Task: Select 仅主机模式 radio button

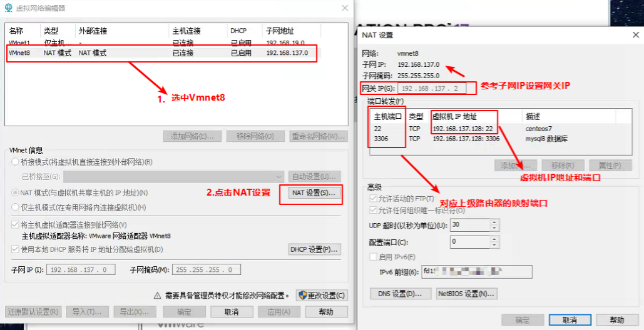Action: [x=16, y=207]
